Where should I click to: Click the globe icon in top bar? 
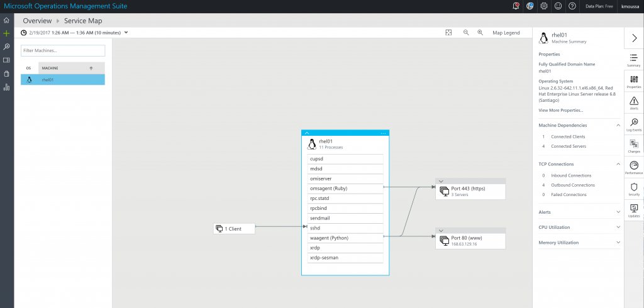530,6
